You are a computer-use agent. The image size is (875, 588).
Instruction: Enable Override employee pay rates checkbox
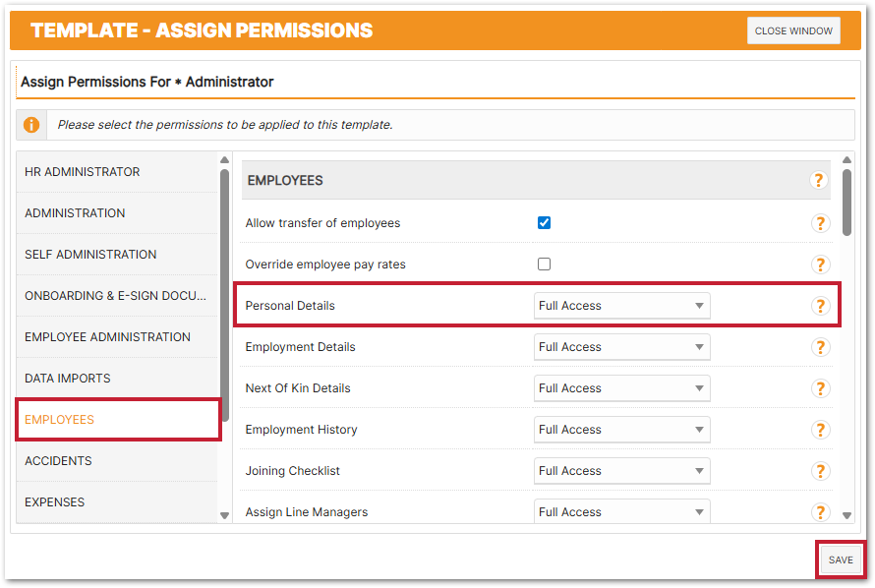(544, 265)
